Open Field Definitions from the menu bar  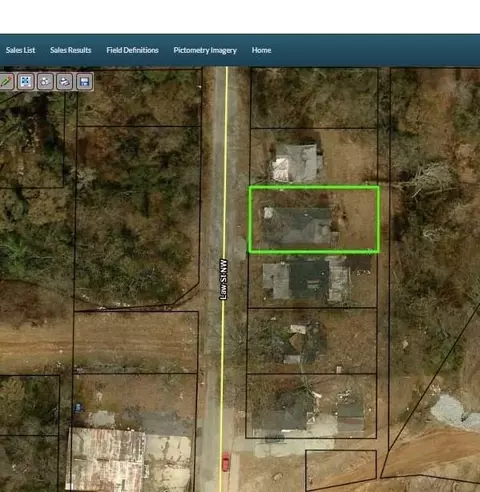point(132,50)
